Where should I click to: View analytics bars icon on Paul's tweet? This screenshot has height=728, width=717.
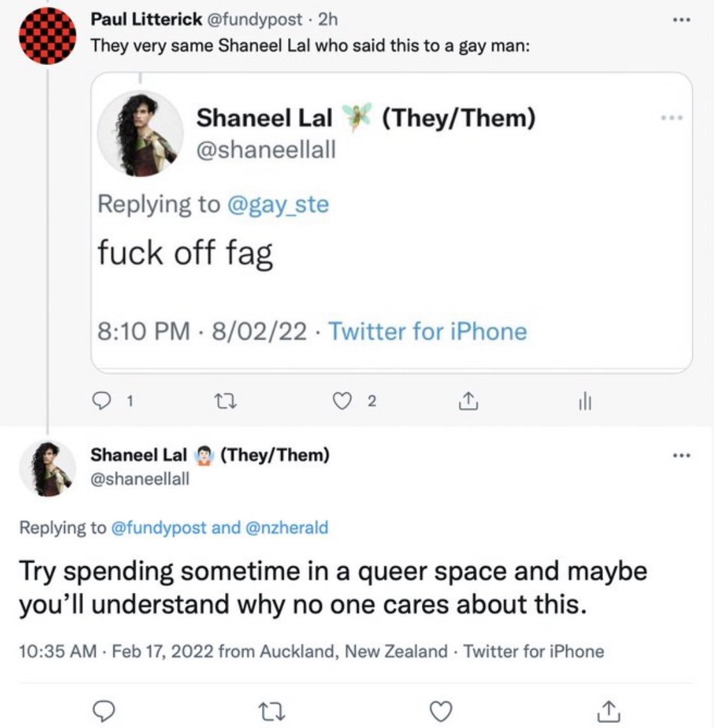584,401
